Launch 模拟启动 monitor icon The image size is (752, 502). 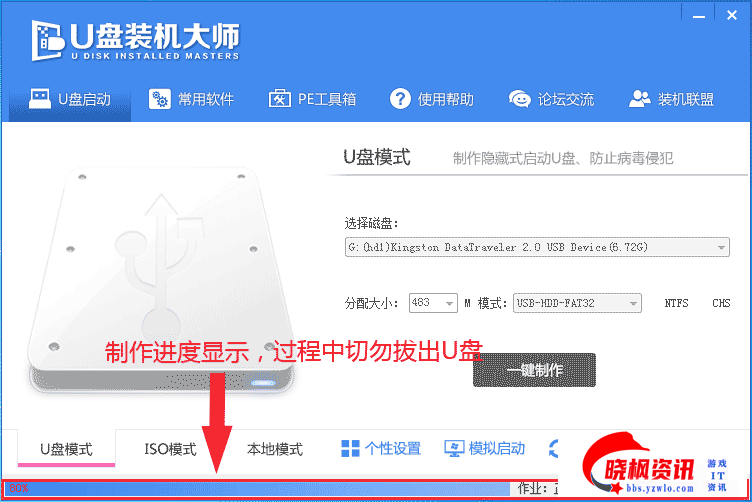454,449
